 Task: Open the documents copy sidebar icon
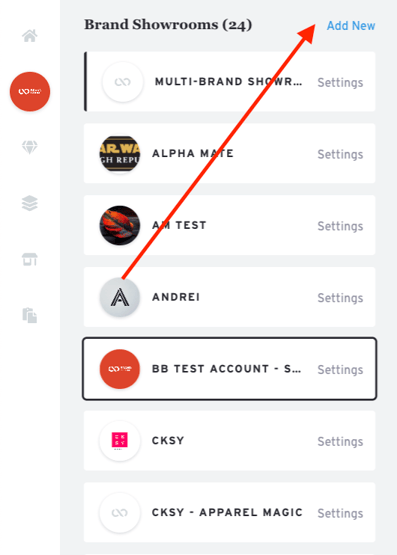(30, 315)
